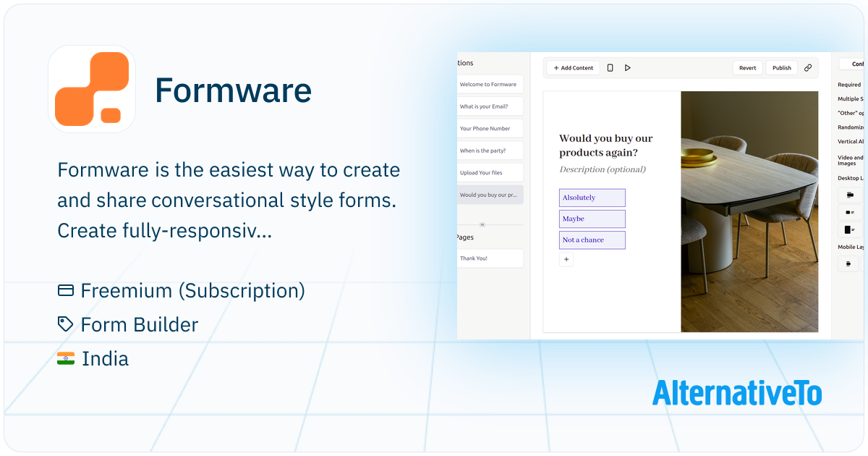
Task: Add a new answer option with plus
Action: 566,259
